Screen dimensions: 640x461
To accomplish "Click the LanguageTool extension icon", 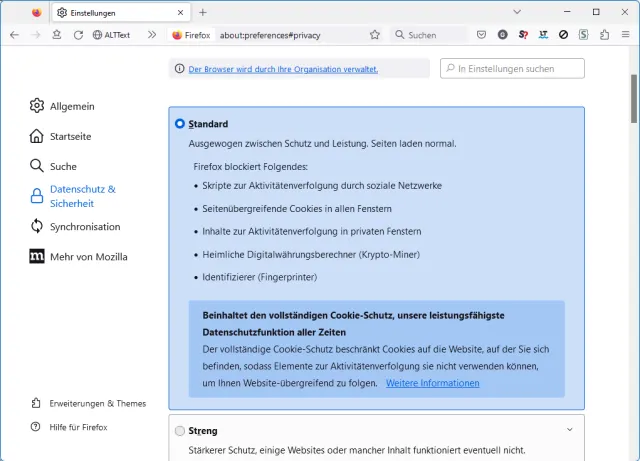I will click(x=543, y=34).
